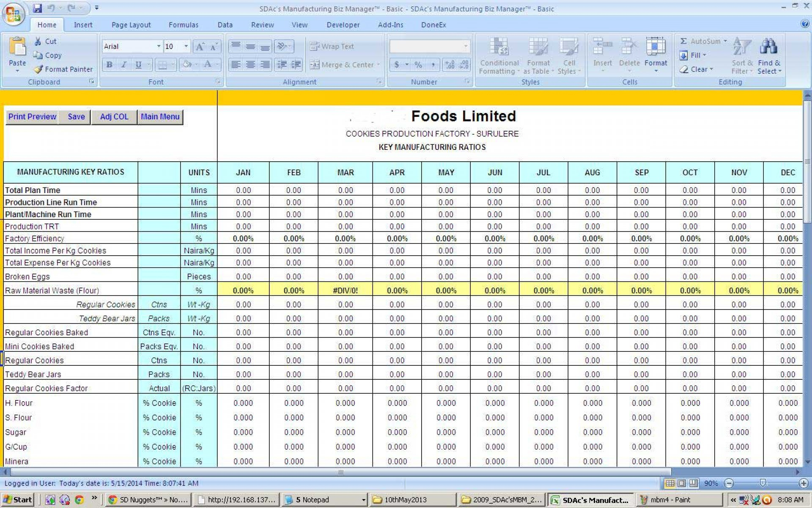Toggle Italic formatting icon
Viewport: 812px width, 508px height.
(122, 63)
